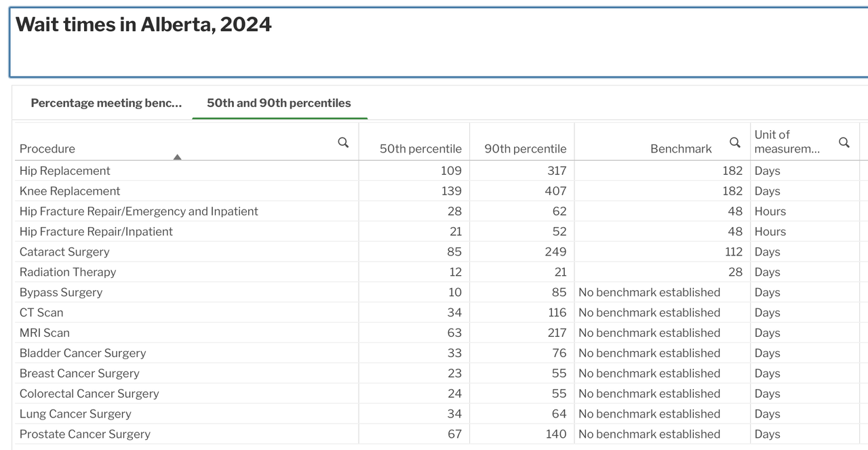The height and width of the screenshot is (450, 868).
Task: Select the Knee Replacement procedure cell
Action: click(x=70, y=191)
